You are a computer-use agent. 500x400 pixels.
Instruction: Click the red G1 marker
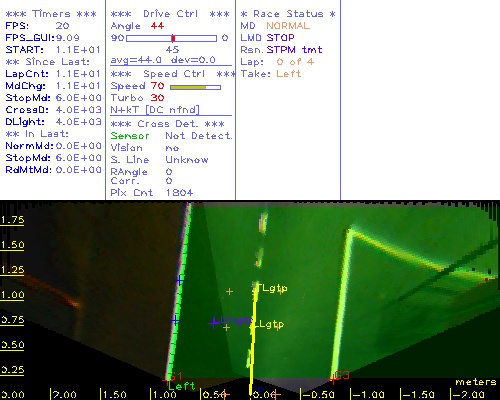[x=176, y=376]
